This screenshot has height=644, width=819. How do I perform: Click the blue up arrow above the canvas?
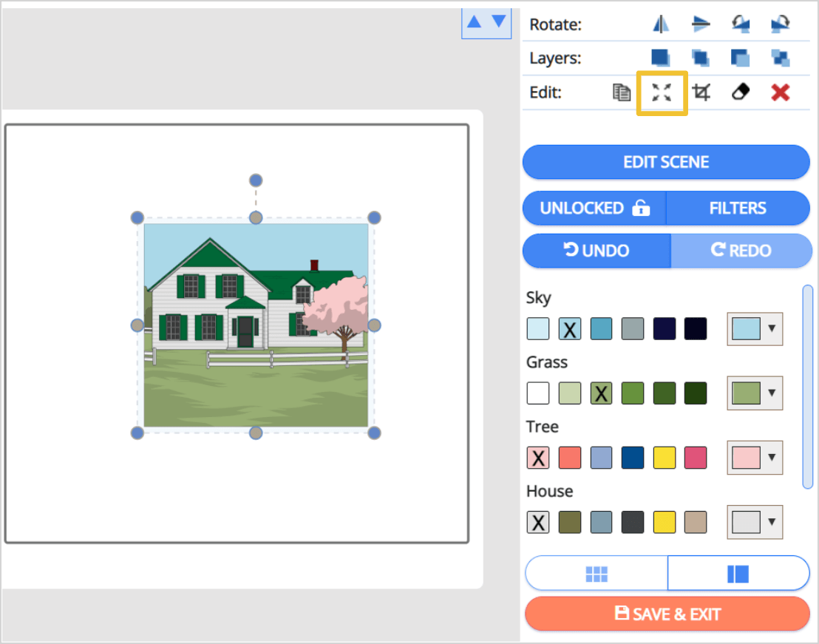[x=475, y=21]
